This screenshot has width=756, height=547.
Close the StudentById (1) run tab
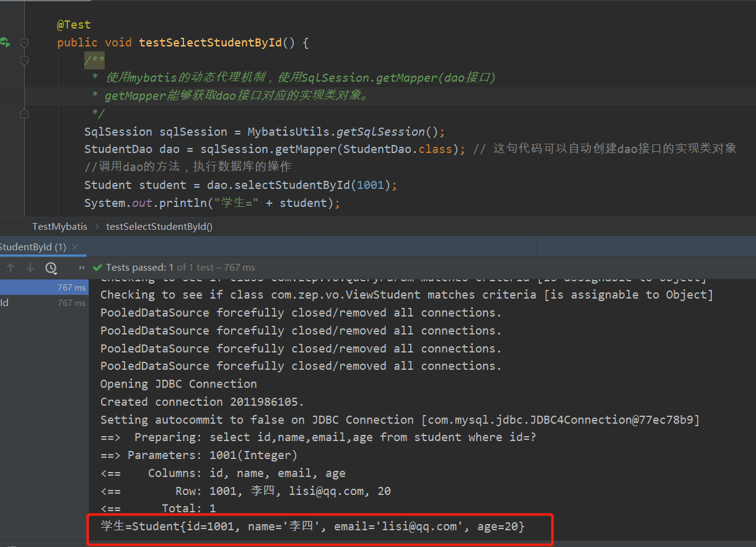75,247
